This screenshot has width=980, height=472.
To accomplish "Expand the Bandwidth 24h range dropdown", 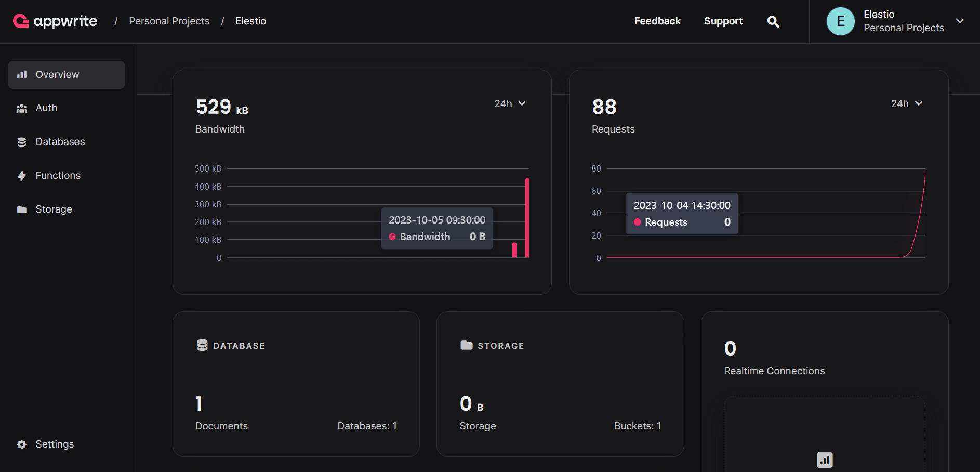I will [x=510, y=103].
